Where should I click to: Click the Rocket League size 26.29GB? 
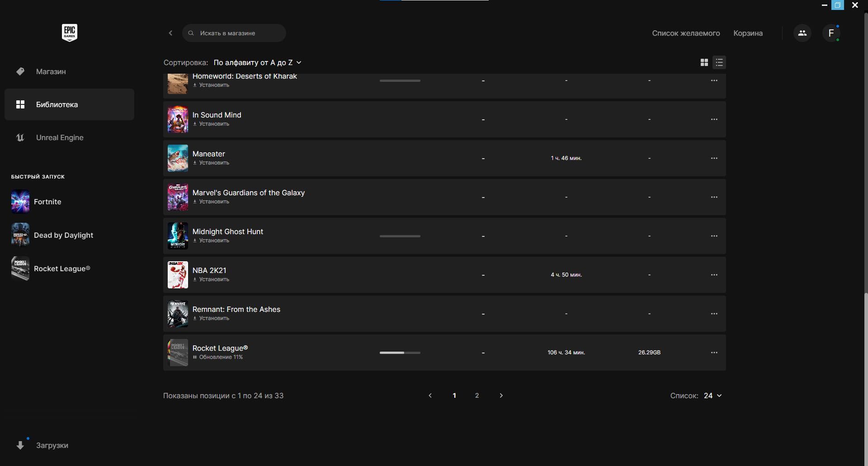coord(649,353)
